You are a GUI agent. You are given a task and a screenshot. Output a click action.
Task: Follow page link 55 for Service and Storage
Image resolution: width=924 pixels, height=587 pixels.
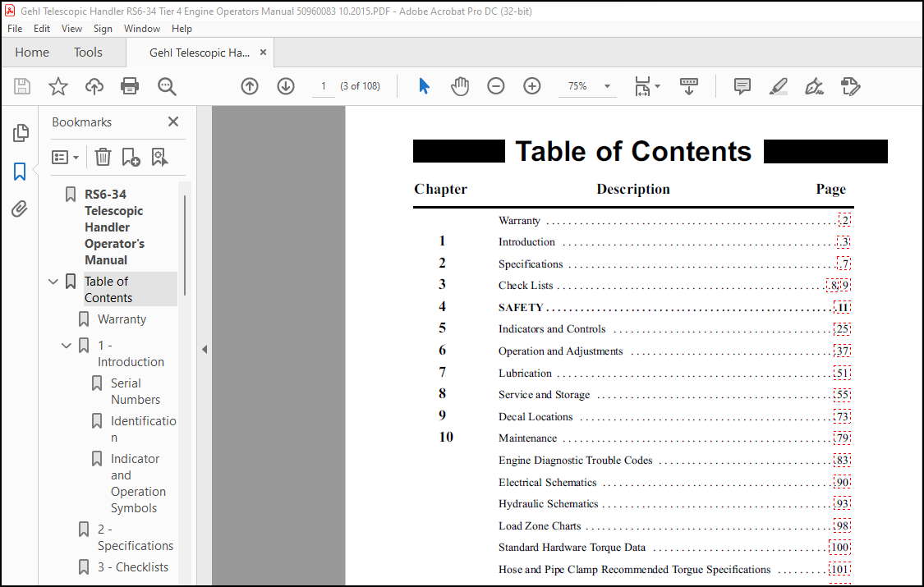click(x=843, y=394)
